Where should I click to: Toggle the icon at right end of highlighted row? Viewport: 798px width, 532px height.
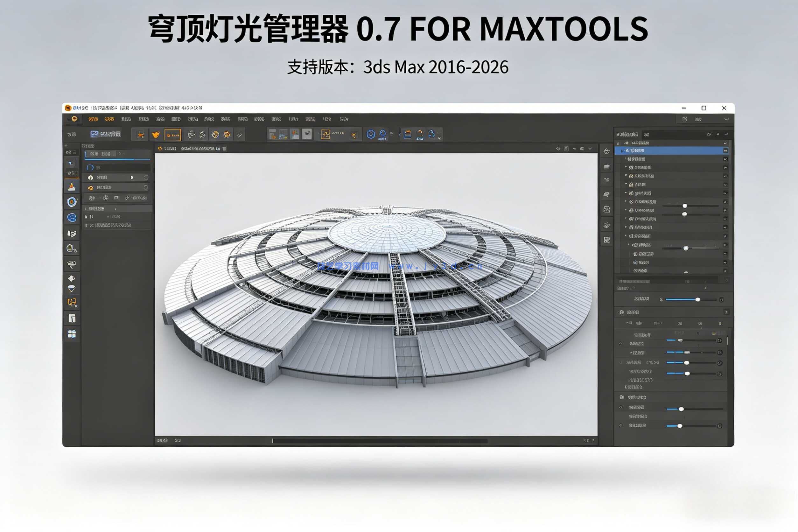click(725, 150)
